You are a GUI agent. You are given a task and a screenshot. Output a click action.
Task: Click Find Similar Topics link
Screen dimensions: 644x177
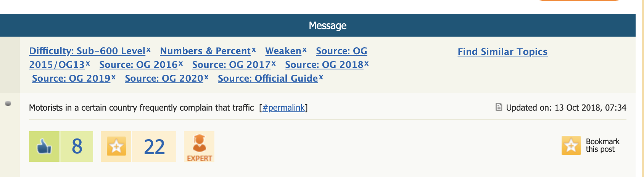tap(502, 52)
